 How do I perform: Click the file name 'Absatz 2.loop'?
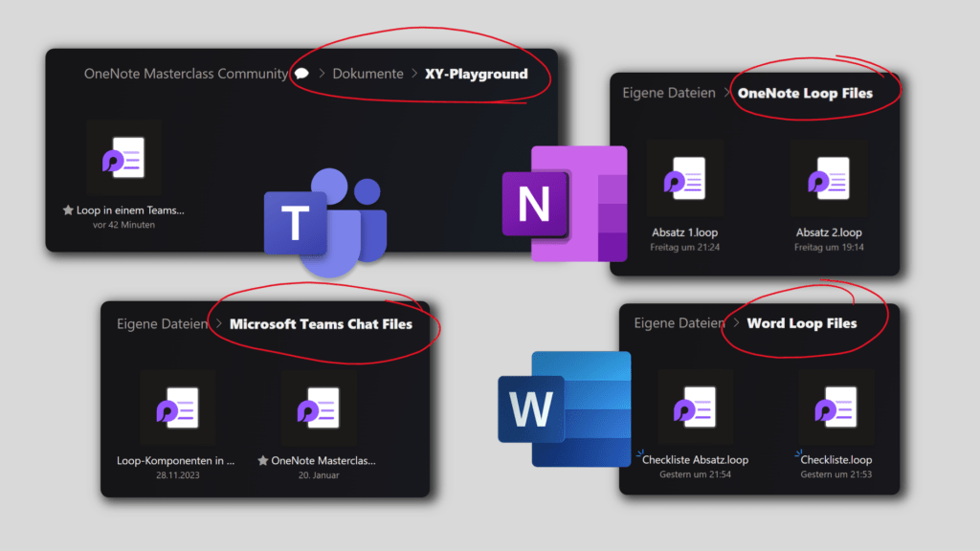[x=829, y=232]
